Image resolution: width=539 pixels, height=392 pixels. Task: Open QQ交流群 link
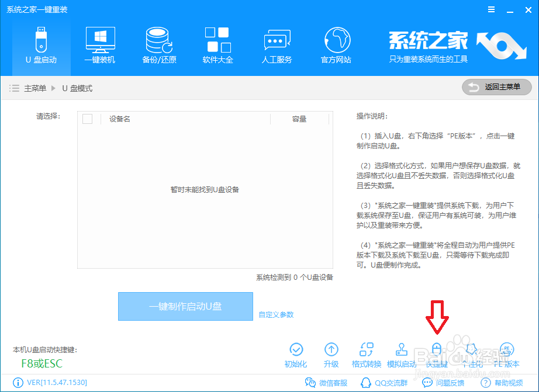tap(384, 383)
